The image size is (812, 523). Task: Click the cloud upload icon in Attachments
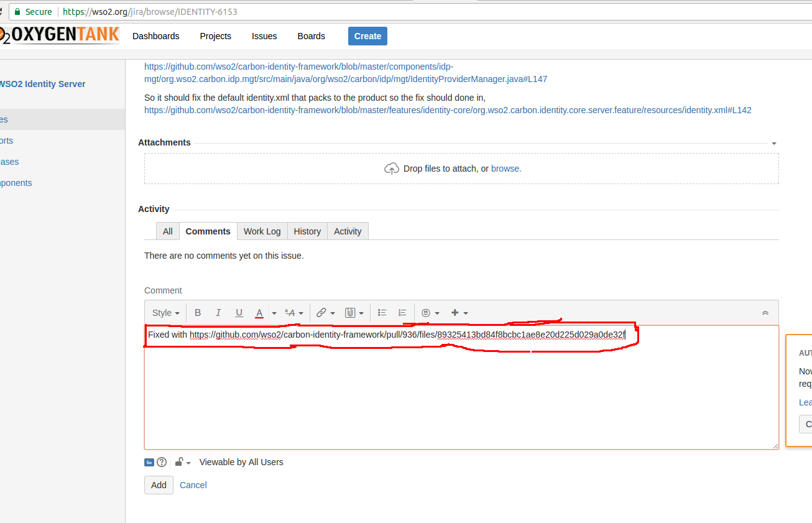tap(391, 169)
